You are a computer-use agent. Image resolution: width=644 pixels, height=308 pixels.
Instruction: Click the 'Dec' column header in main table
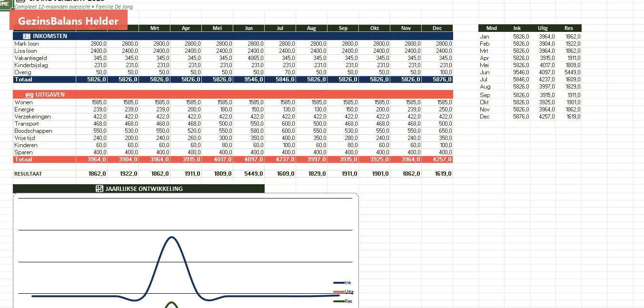point(437,28)
